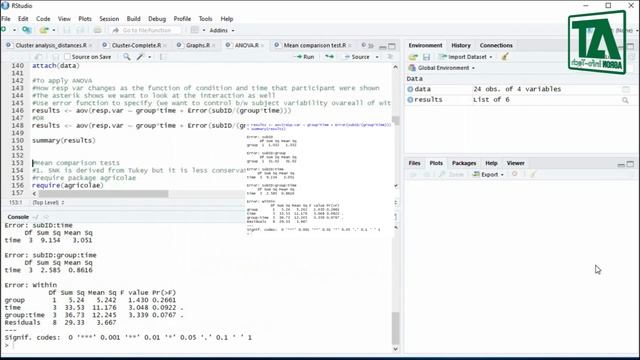Inspect results with the magnifier icon

click(x=625, y=100)
